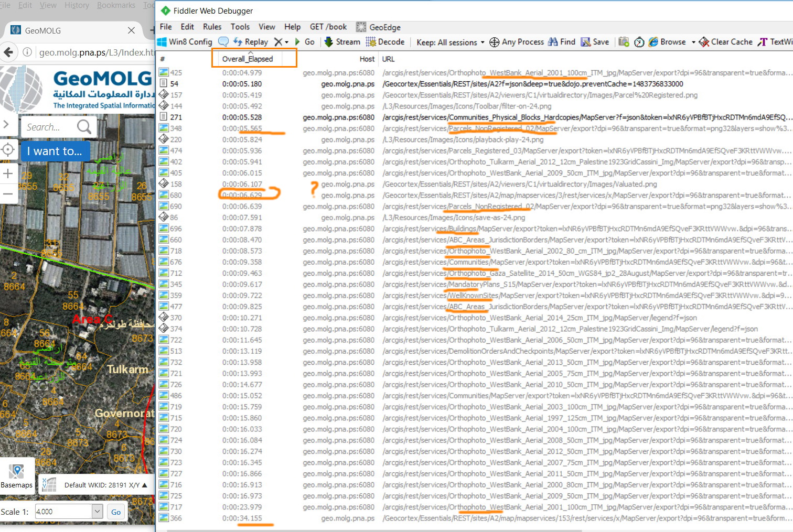793x532 pixels.
Task: Click the map Search field
Action: pyautogui.click(x=48, y=127)
